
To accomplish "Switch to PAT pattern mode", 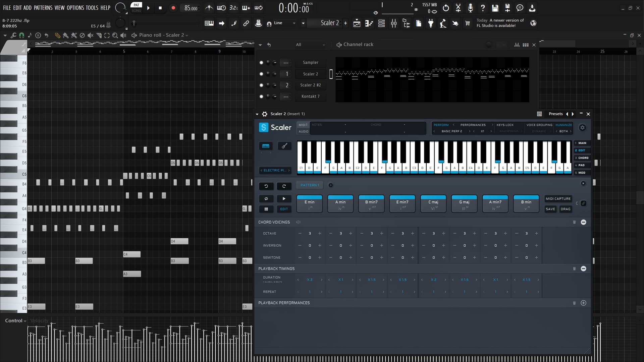I will point(136,5).
